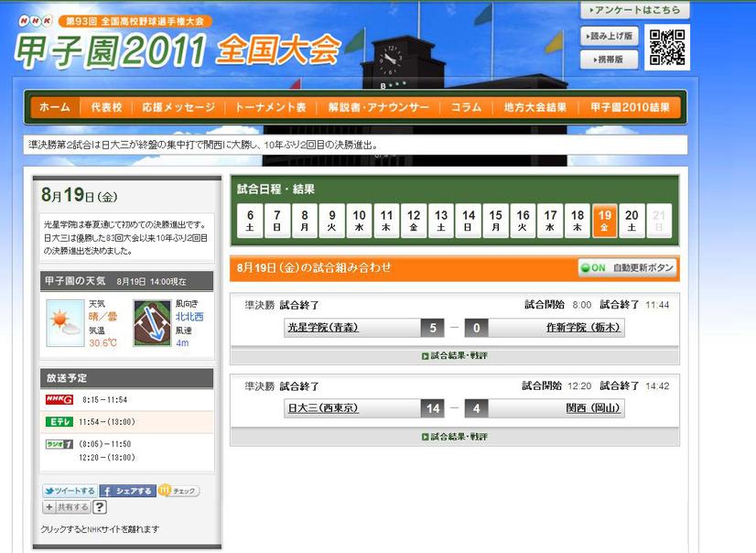Open 日大三(西東京) team link
This screenshot has width=756, height=553.
point(323,408)
